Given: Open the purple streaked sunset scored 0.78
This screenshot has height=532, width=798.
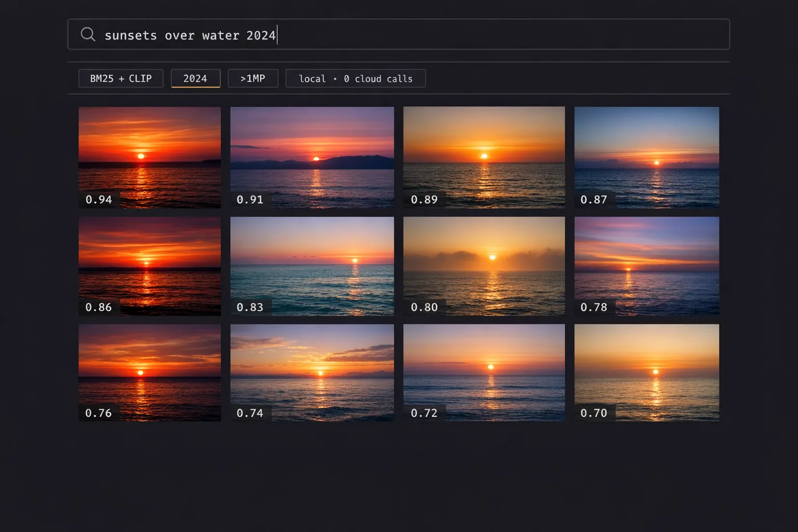Looking at the screenshot, I should 647,266.
